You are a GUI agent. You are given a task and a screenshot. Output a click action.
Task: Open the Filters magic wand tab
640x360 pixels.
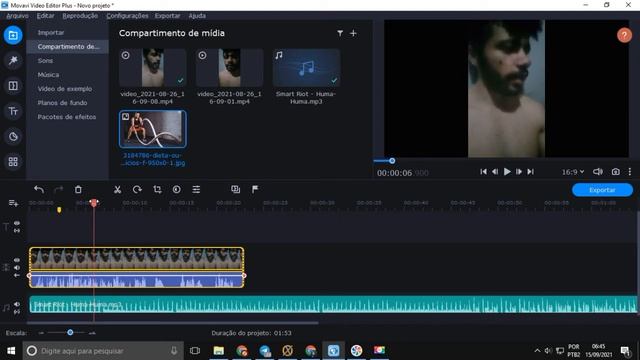pyautogui.click(x=13, y=60)
